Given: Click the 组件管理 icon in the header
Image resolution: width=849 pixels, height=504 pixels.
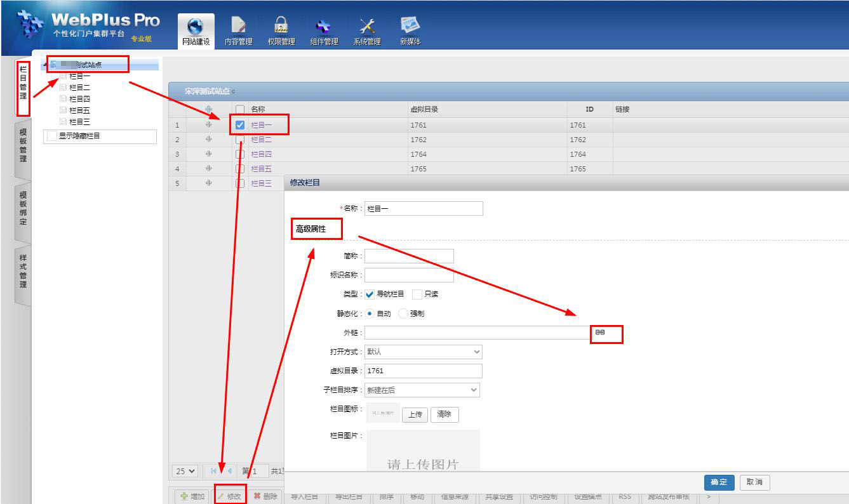Looking at the screenshot, I should coord(324,26).
